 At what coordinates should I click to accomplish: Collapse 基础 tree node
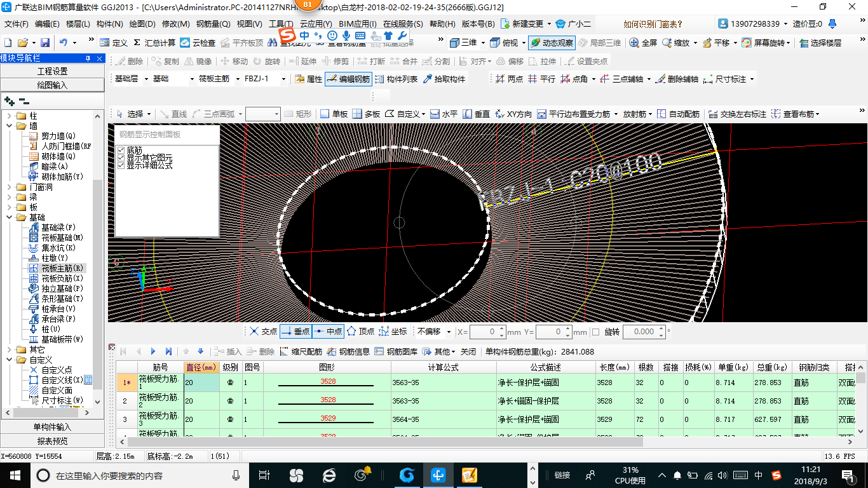10,217
